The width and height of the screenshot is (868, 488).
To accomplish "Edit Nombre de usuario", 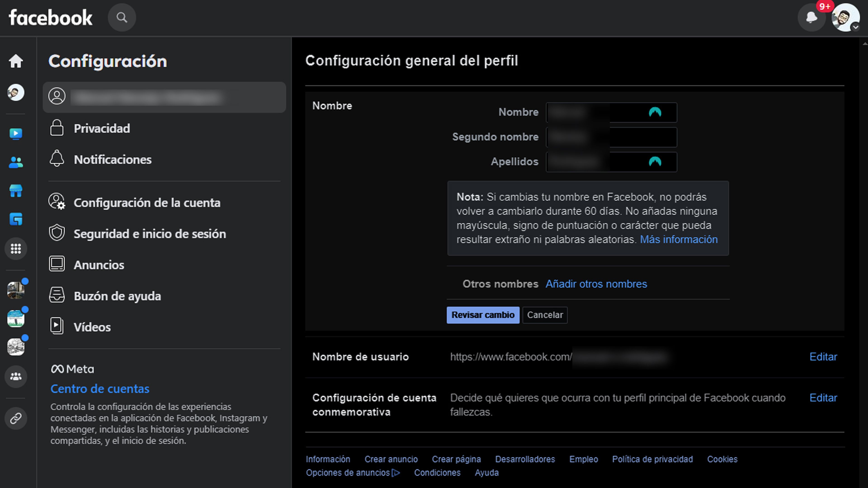I will 823,357.
